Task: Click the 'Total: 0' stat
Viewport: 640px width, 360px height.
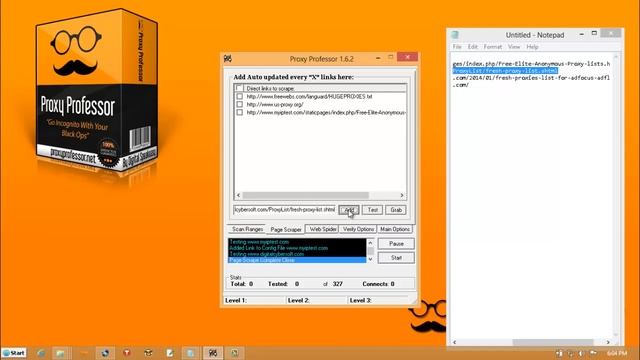Action: tap(242, 284)
